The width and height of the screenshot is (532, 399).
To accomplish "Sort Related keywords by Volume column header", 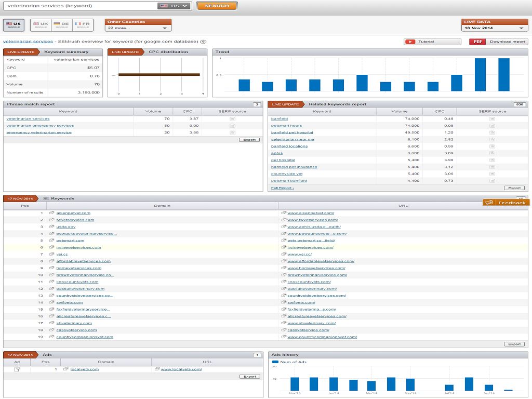I will 399,111.
